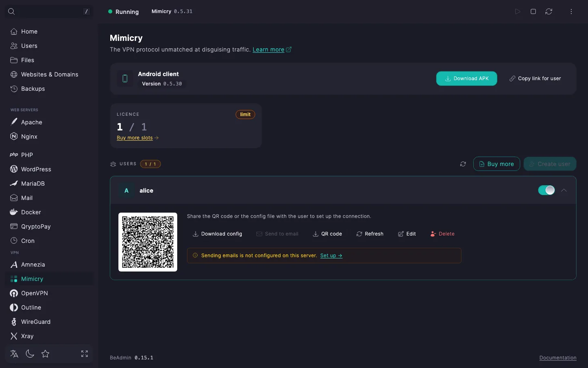Delete the alice user
Image resolution: width=588 pixels, height=368 pixels.
[x=442, y=234]
